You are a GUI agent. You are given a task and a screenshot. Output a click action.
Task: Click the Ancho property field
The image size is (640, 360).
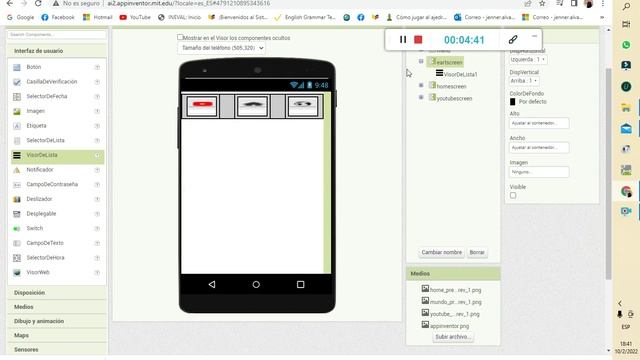pos(539,147)
